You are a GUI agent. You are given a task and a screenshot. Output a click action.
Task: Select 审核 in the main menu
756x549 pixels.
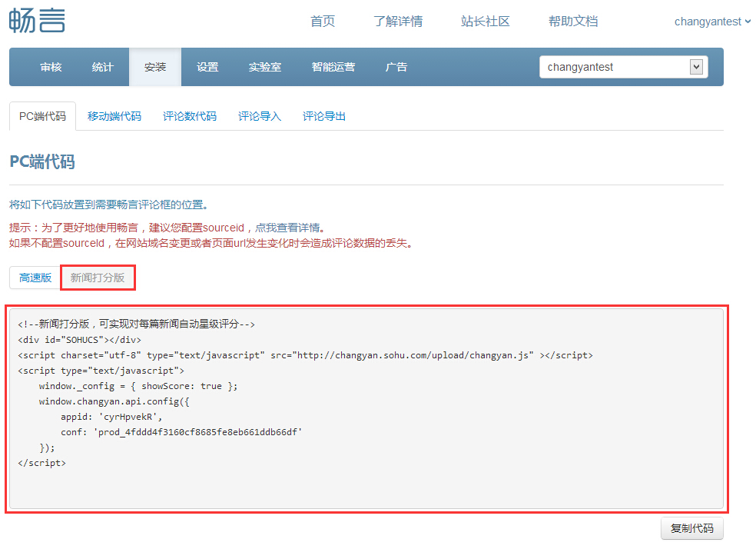coord(51,68)
